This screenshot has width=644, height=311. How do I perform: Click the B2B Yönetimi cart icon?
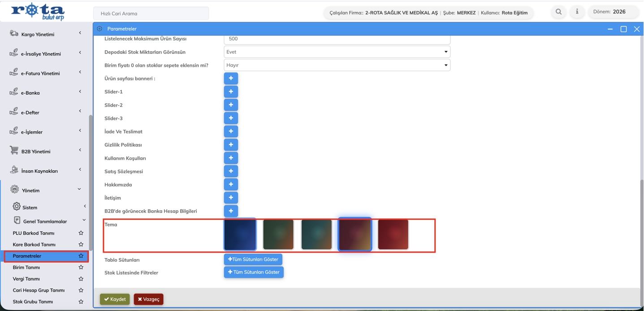point(14,151)
